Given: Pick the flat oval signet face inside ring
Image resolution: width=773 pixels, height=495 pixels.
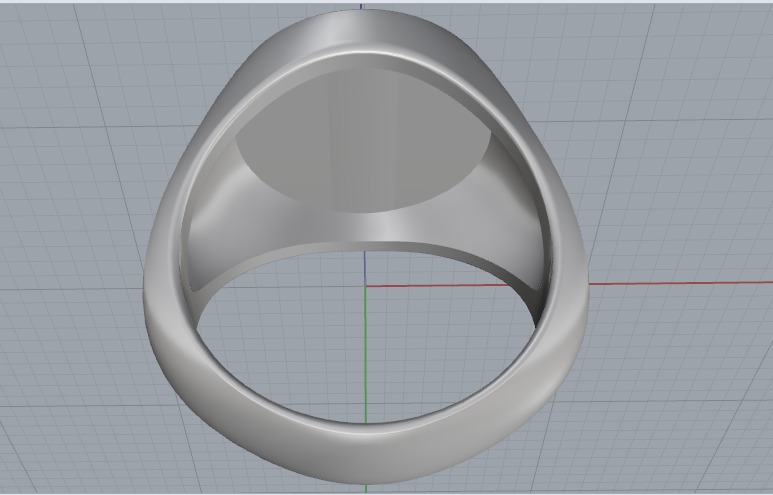Looking at the screenshot, I should (x=363, y=141).
